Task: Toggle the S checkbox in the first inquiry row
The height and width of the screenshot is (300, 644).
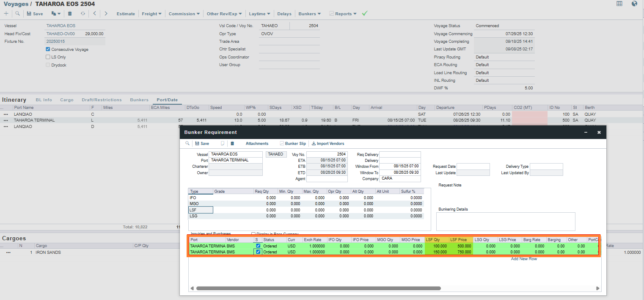Action: click(258, 246)
